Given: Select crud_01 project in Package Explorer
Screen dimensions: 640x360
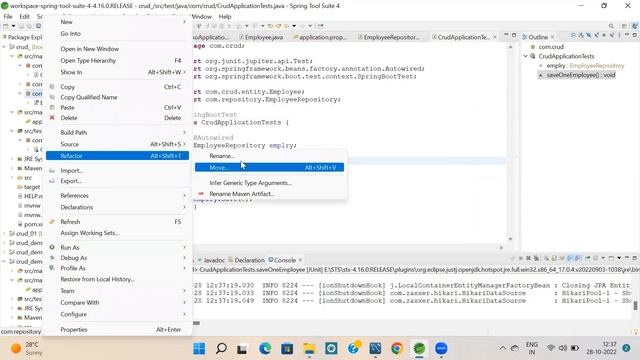Looking at the screenshot, I should point(26,233).
